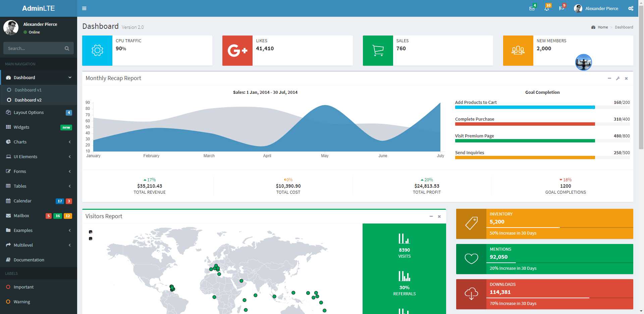Screen dimensions: 644x314
Task: Open the messages envelope notifications
Action: tap(532, 8)
